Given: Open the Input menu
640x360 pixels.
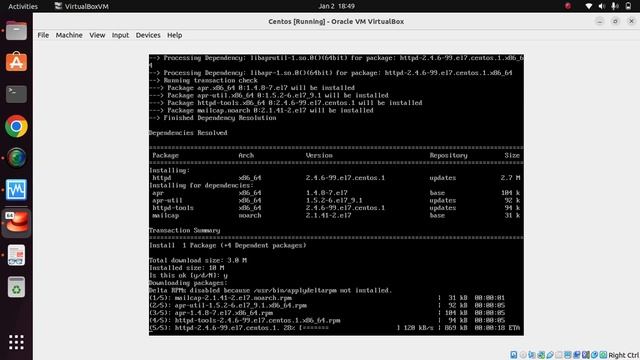Looking at the screenshot, I should tap(120, 35).
